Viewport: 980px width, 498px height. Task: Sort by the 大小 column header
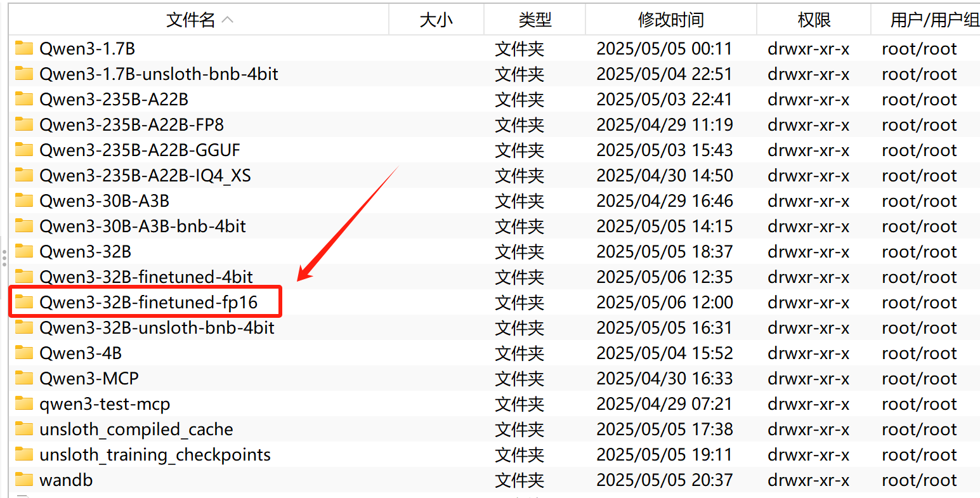(x=436, y=20)
